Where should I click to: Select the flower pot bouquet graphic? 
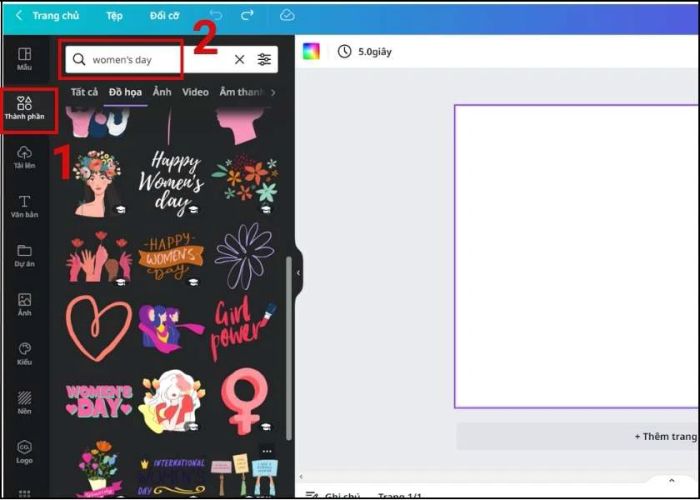[98, 469]
